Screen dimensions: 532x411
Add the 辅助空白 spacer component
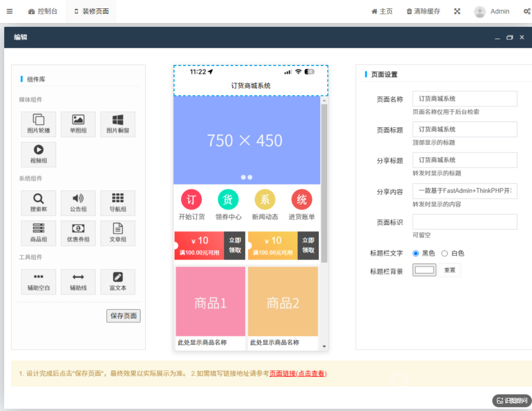[38, 282]
